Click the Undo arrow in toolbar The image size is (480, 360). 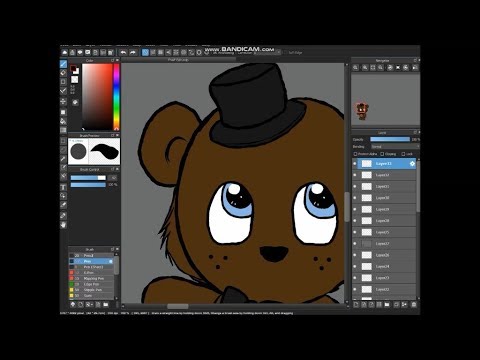click(x=123, y=52)
